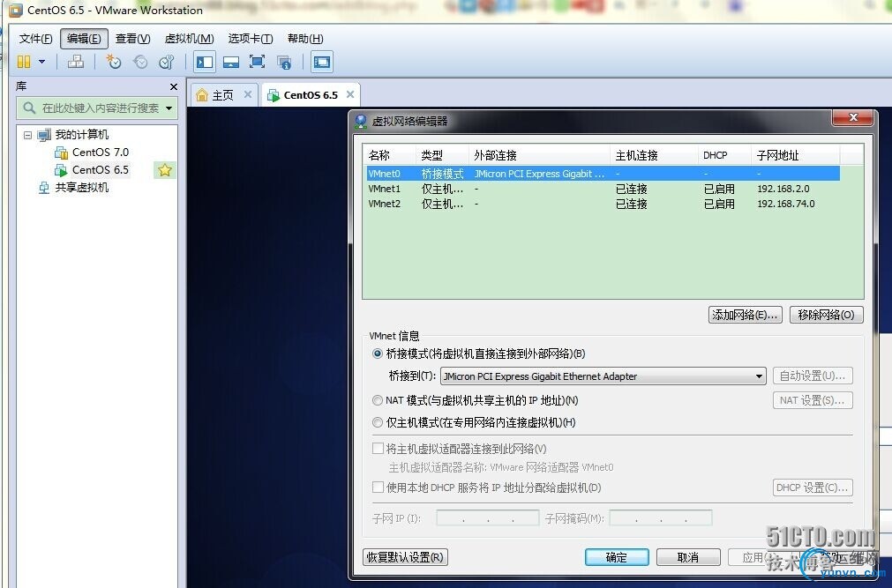
Task: Click the 确定 button
Action: (x=617, y=557)
